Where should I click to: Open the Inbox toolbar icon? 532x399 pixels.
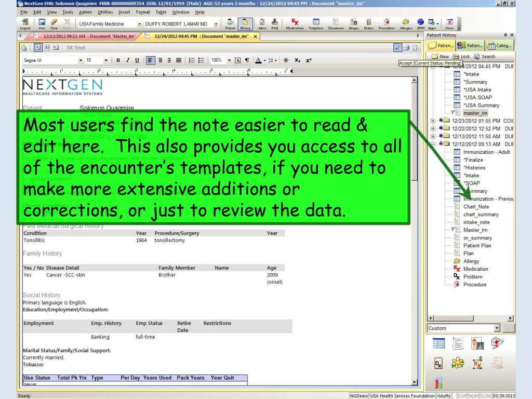click(x=262, y=24)
